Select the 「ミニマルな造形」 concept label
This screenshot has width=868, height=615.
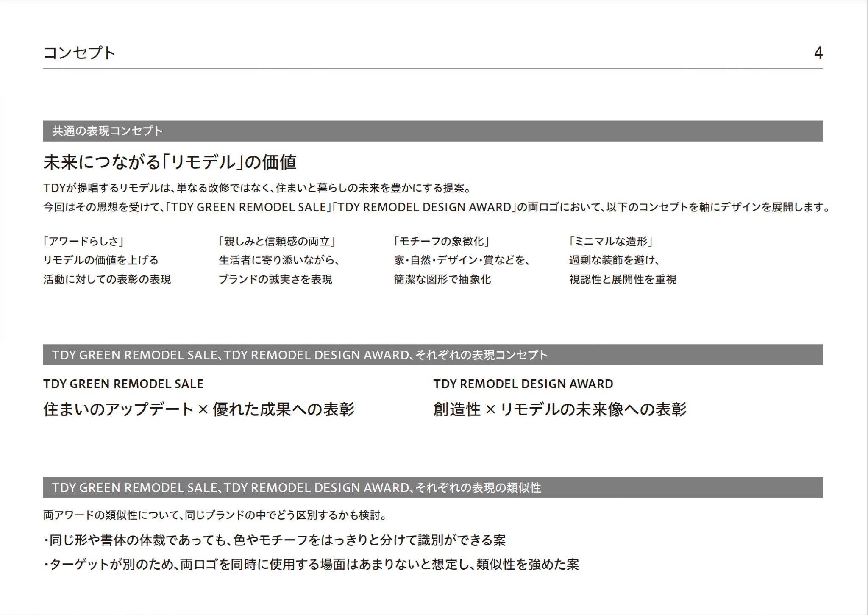point(611,241)
